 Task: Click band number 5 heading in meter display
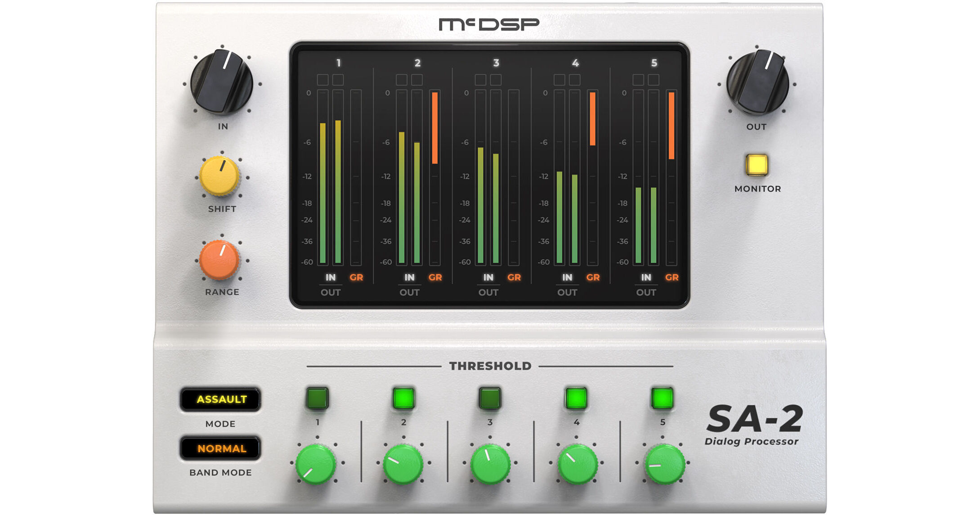pyautogui.click(x=654, y=63)
